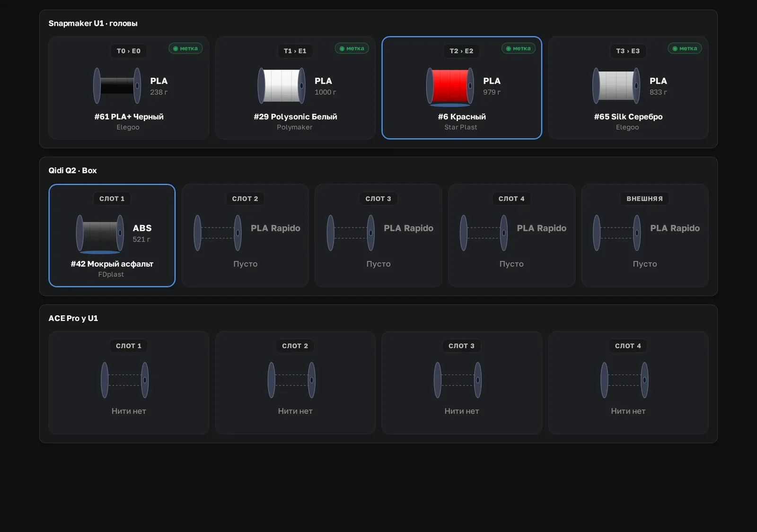Select the T1 › E1 head label
Screen dimensions: 757x532
[x=295, y=51]
